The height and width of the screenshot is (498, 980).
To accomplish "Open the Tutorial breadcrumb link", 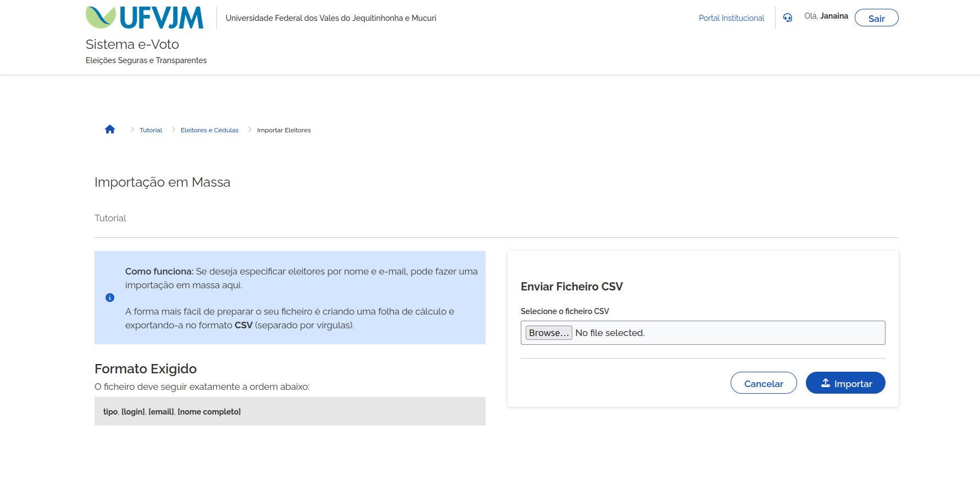I will (151, 130).
